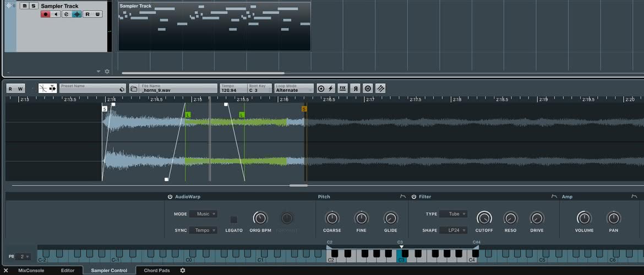The image size is (644, 275).
Task: Toggle Read automation on Sampler Track header
Action: (x=87, y=14)
